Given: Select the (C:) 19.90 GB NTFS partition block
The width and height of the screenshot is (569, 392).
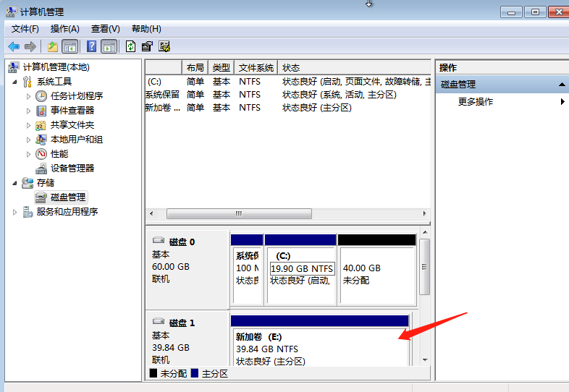Looking at the screenshot, I should [x=300, y=270].
